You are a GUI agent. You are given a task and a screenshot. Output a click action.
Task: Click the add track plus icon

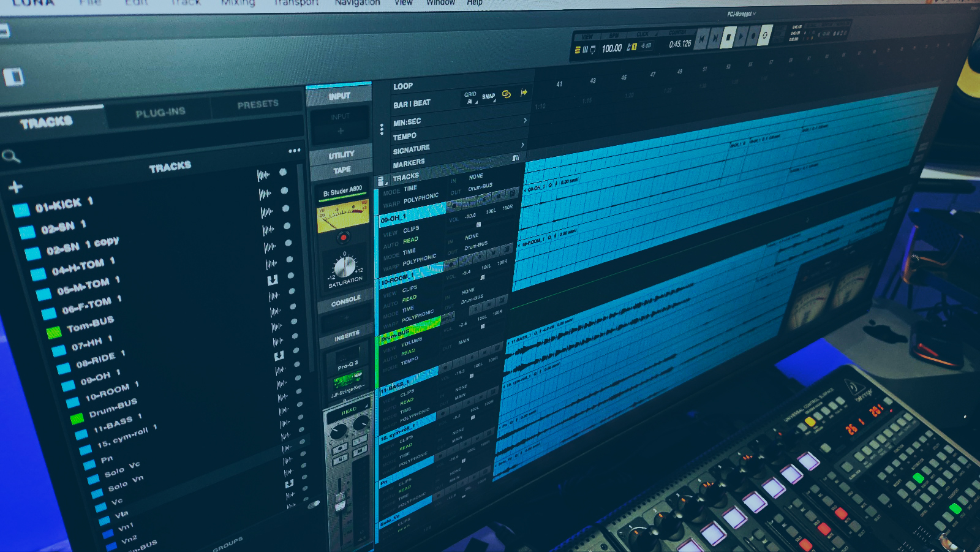point(16,187)
